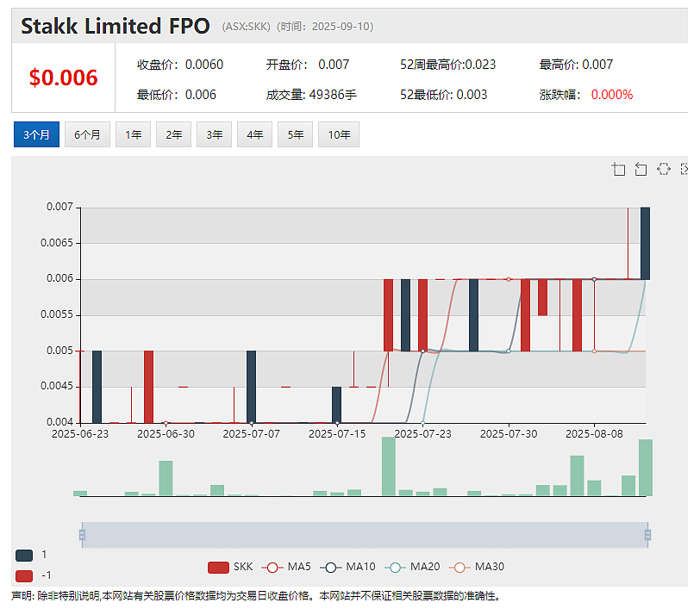The width and height of the screenshot is (700, 609).
Task: Click the dark blue swatch labeled 1
Action: point(24,556)
